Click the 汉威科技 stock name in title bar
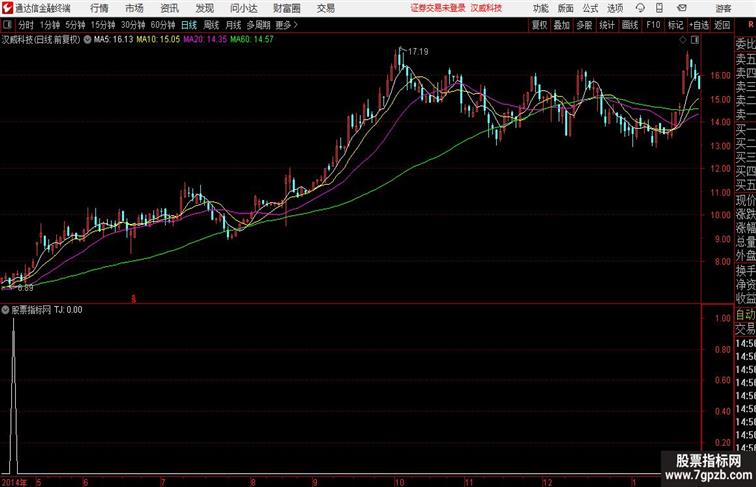Screen dimensions: 756x487 pos(486,8)
